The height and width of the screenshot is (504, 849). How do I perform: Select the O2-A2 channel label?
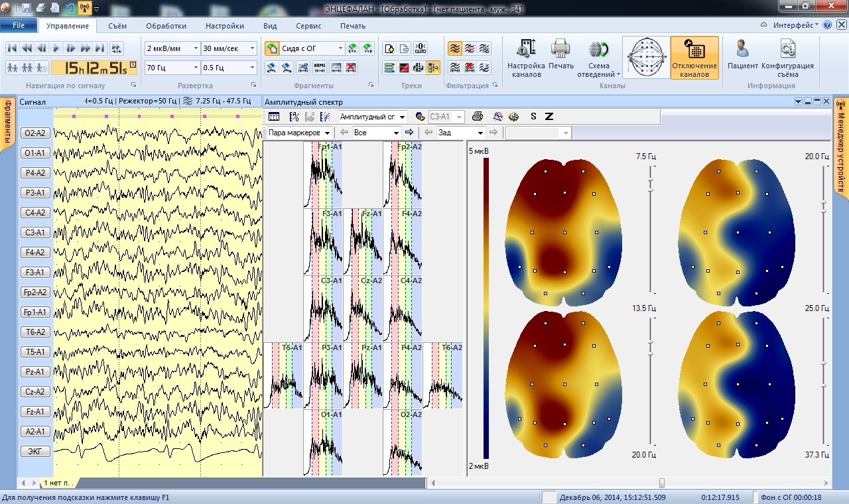click(35, 133)
